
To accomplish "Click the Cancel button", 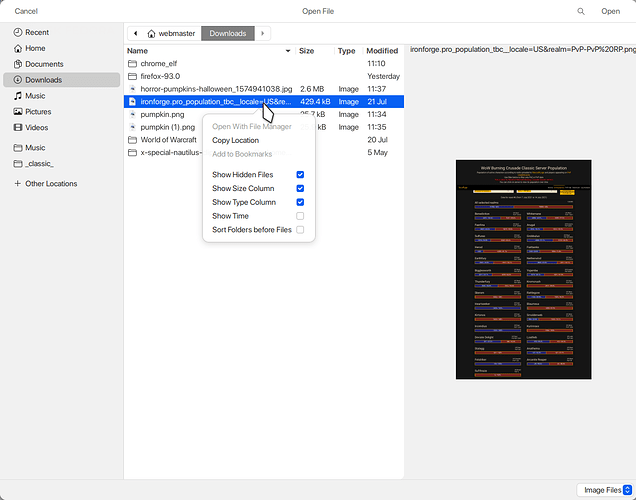I will click(26, 11).
